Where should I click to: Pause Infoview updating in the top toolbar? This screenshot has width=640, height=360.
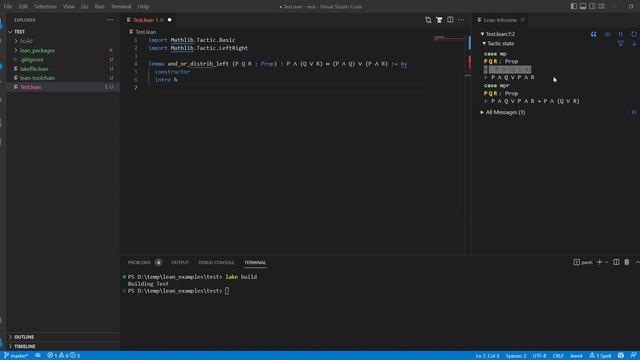pyautogui.click(x=621, y=34)
